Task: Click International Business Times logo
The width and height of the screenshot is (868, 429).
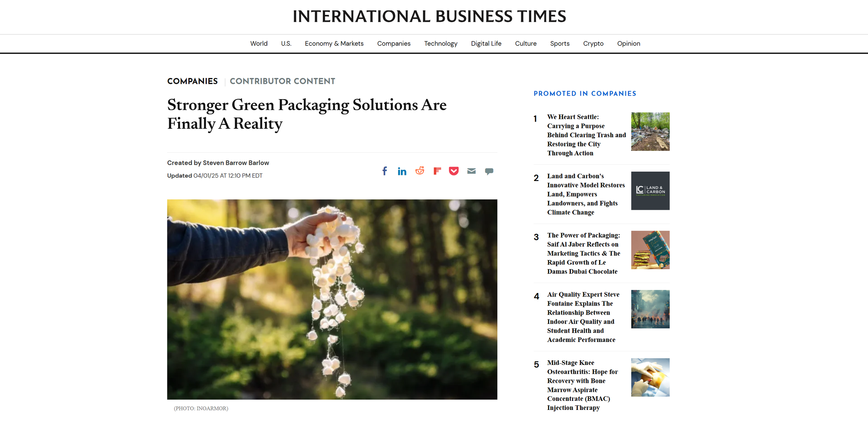Action: (x=429, y=17)
